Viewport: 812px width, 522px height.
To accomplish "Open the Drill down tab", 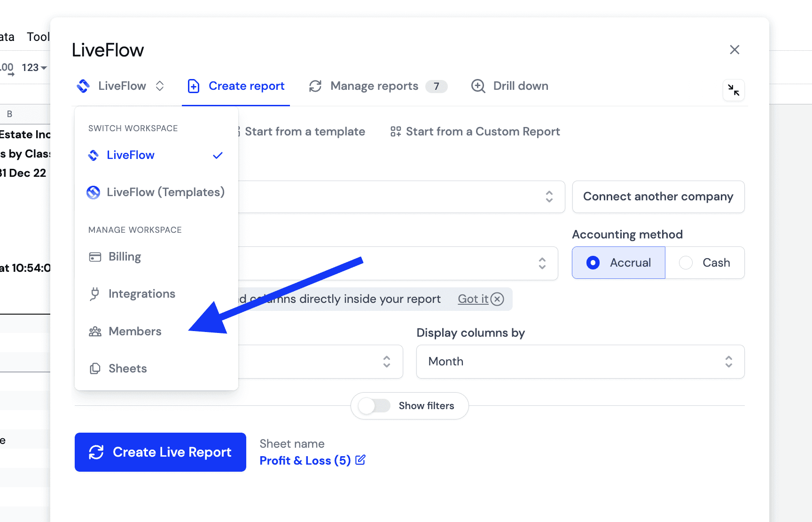I will coord(510,86).
